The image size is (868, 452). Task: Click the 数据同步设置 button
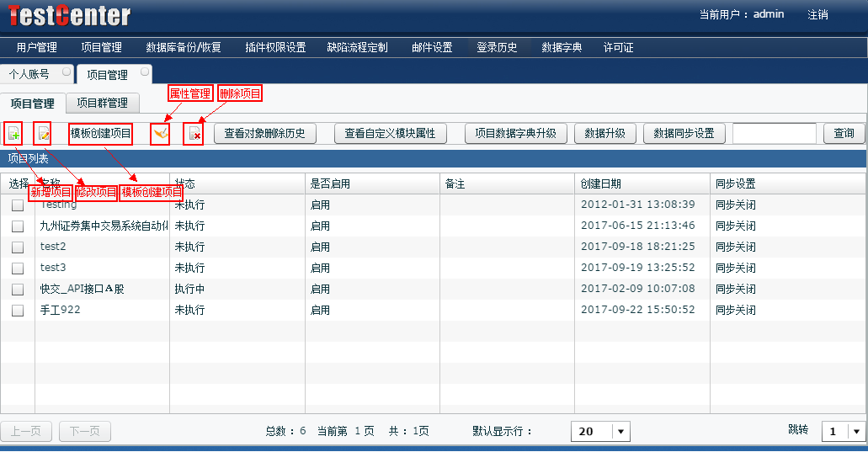(x=684, y=133)
